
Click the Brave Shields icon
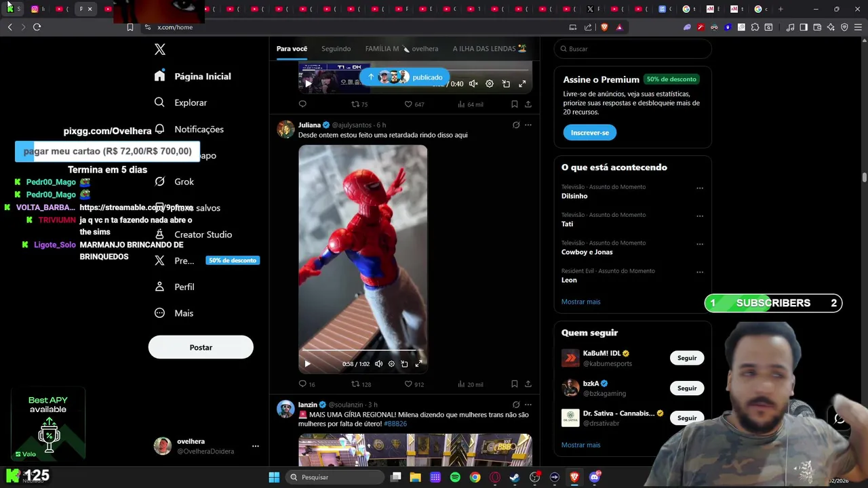[x=604, y=27]
